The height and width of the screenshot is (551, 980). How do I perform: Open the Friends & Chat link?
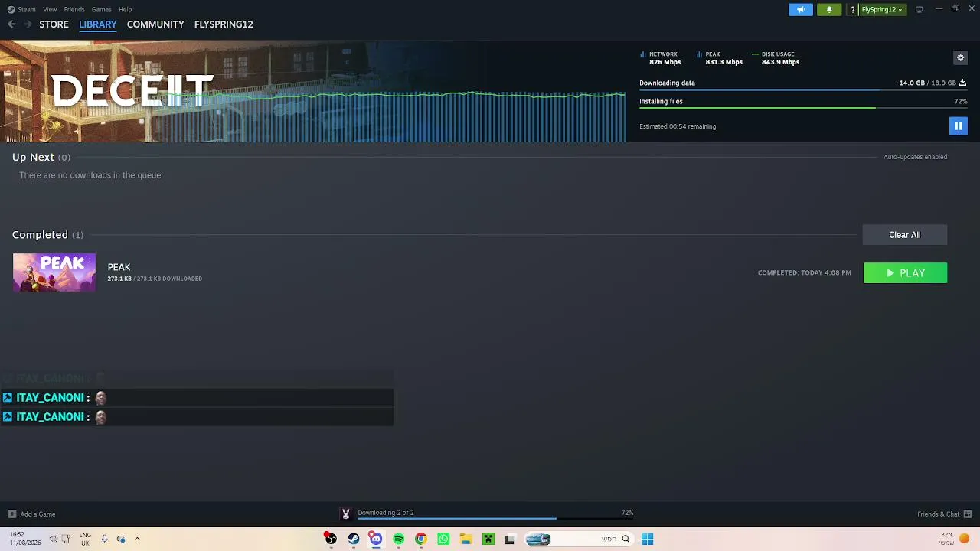[x=938, y=514]
